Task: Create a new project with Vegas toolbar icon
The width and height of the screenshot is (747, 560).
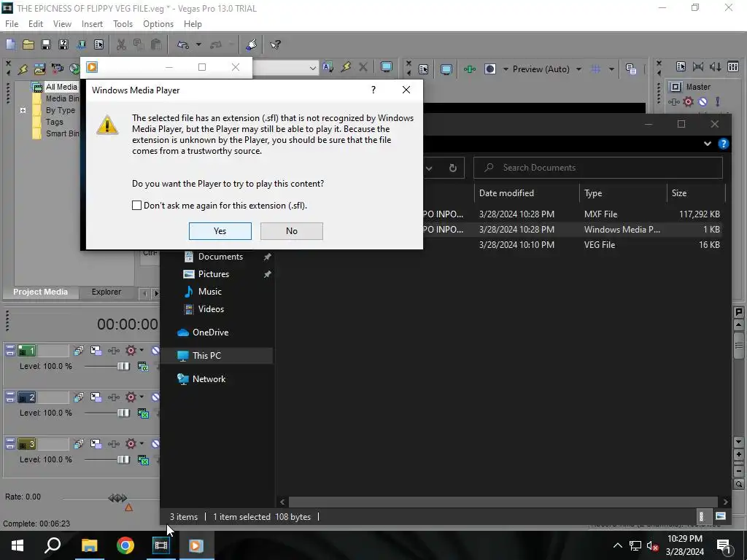Action: 10,44
